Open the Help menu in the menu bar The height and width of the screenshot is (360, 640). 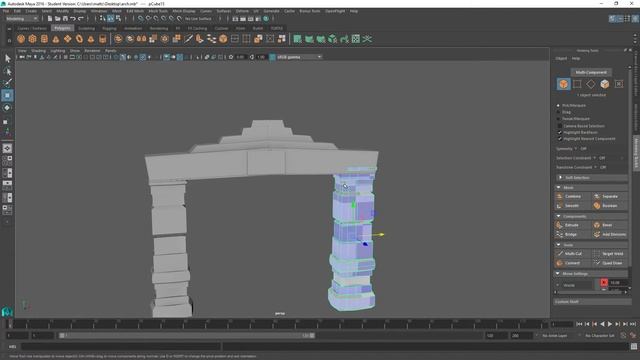tap(353, 11)
